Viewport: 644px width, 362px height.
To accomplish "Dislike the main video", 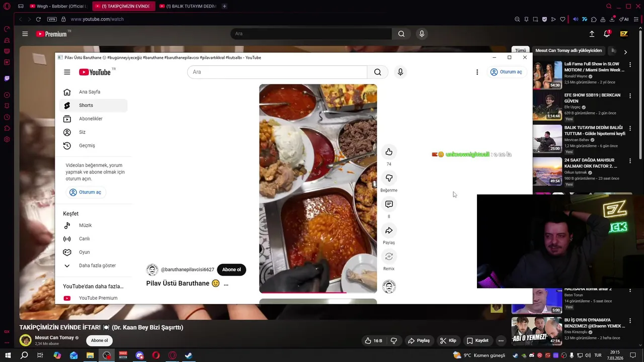I will click(x=394, y=340).
